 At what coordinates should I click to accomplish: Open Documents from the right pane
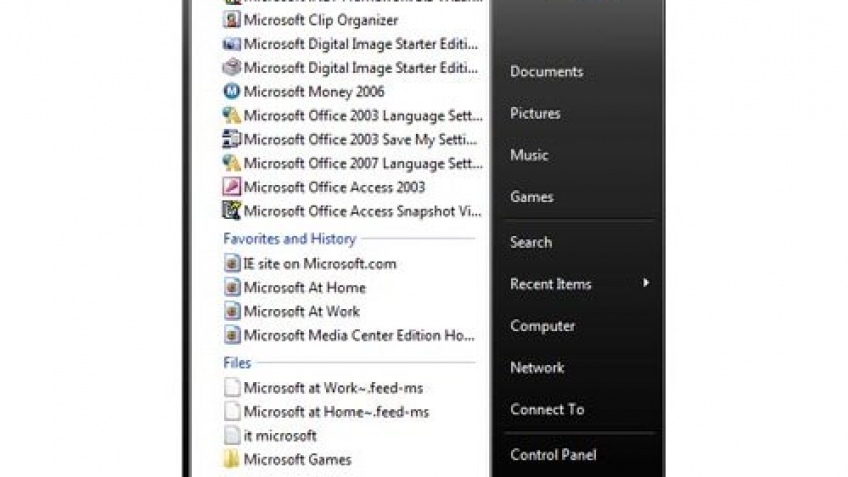click(x=546, y=71)
